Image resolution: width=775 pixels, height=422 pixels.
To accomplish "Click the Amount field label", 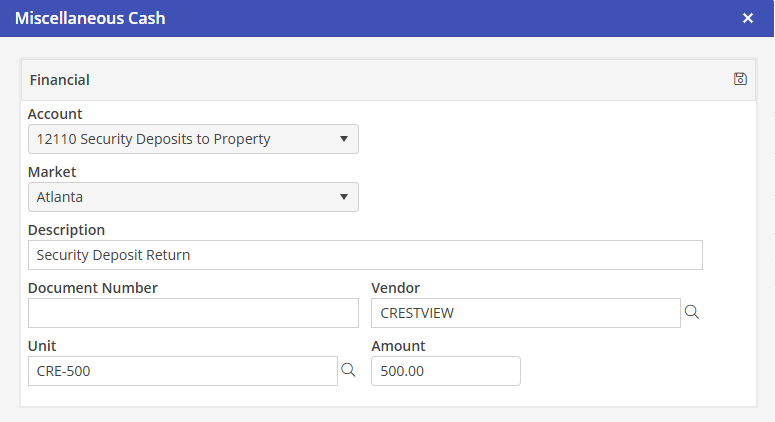I will click(398, 346).
